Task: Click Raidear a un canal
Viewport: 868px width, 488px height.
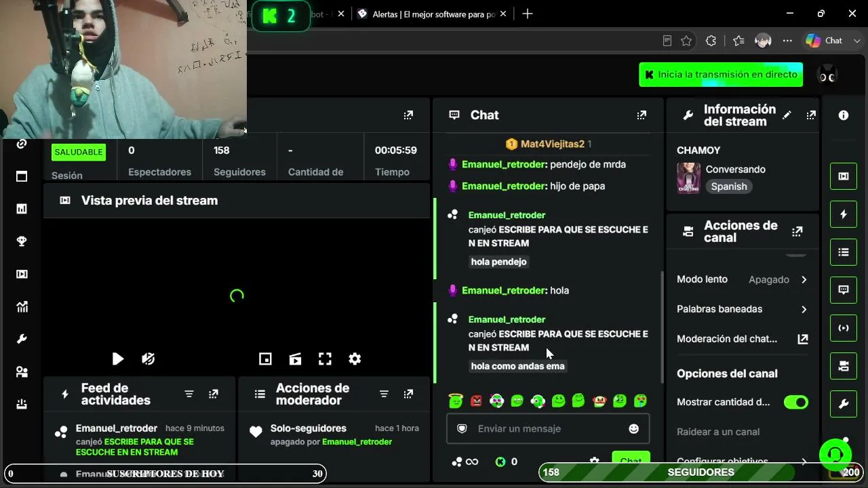Action: pyautogui.click(x=718, y=432)
